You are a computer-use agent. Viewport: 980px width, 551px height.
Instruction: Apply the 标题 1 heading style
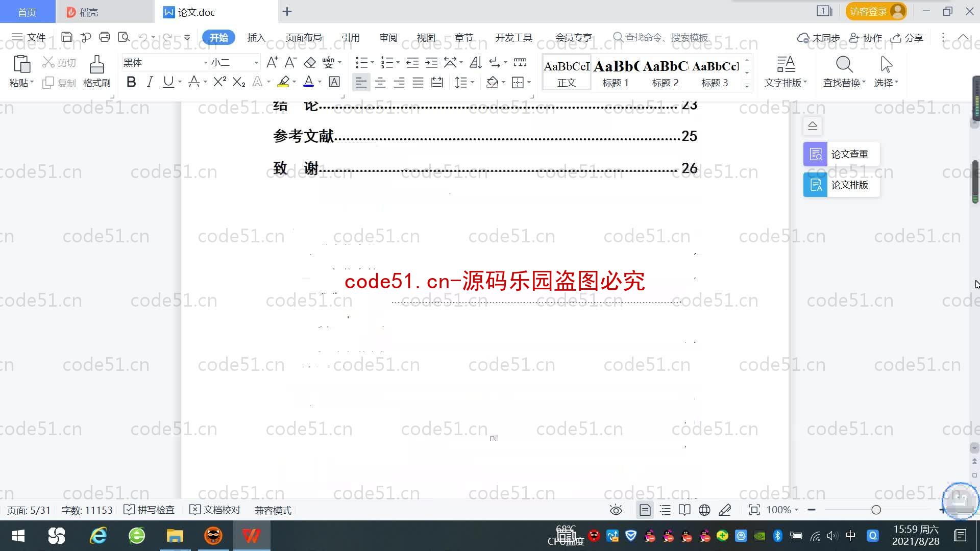point(616,73)
